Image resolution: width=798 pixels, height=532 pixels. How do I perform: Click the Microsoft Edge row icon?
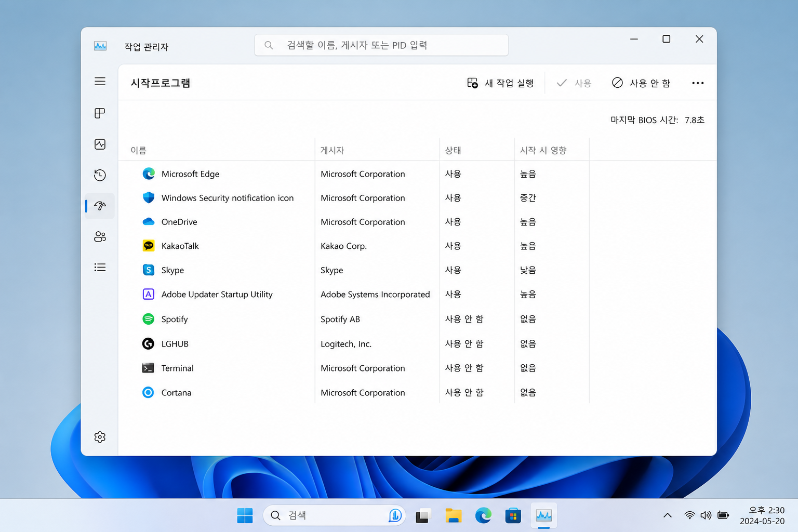point(149,174)
